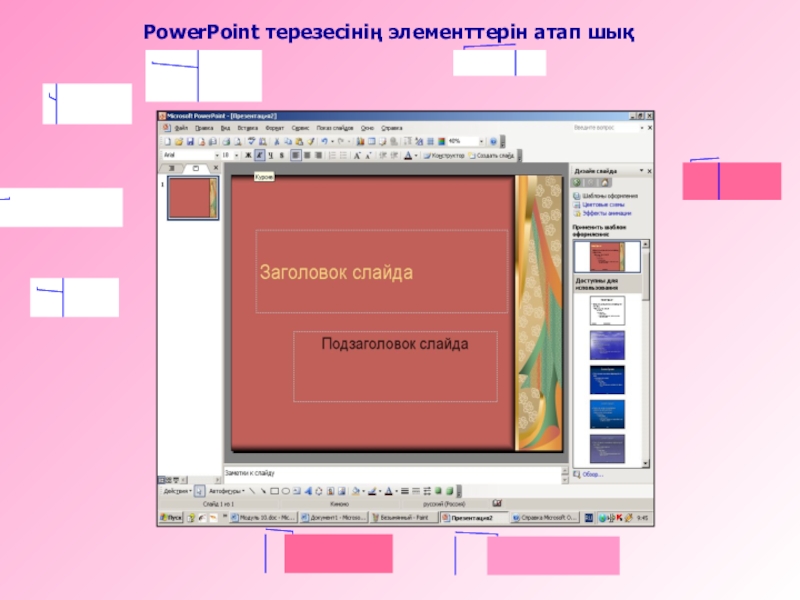Click the Copy icon in the toolbar
The image size is (800, 600).
coord(288,141)
